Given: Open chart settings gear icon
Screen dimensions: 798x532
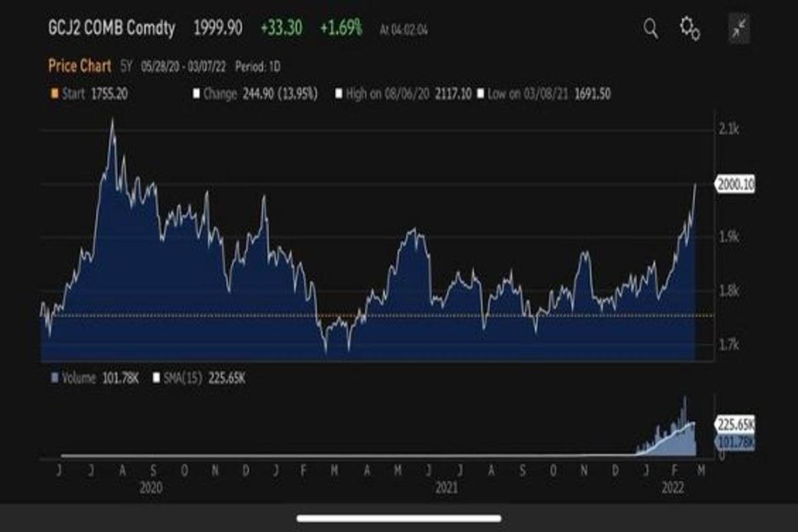Looking at the screenshot, I should click(690, 29).
